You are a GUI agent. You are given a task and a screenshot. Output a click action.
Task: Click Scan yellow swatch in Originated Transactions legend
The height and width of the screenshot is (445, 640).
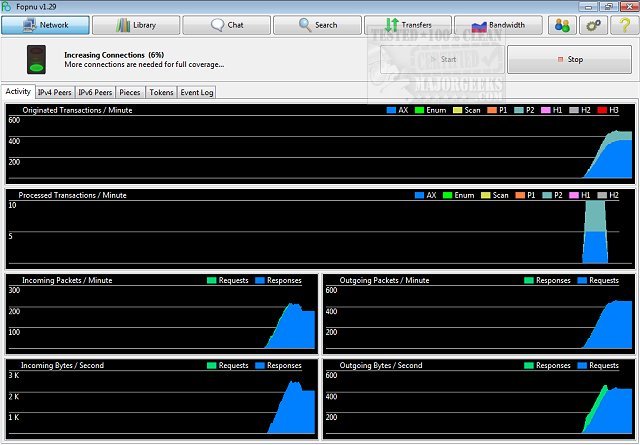point(458,110)
